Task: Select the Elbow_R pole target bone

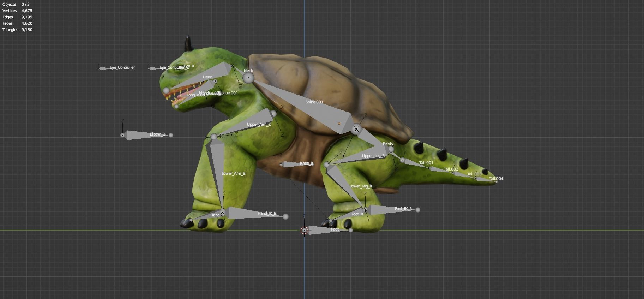Action: 146,135
